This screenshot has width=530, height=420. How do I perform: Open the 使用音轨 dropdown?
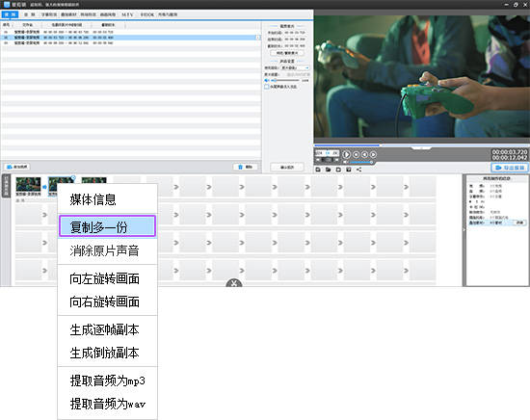tap(295, 68)
